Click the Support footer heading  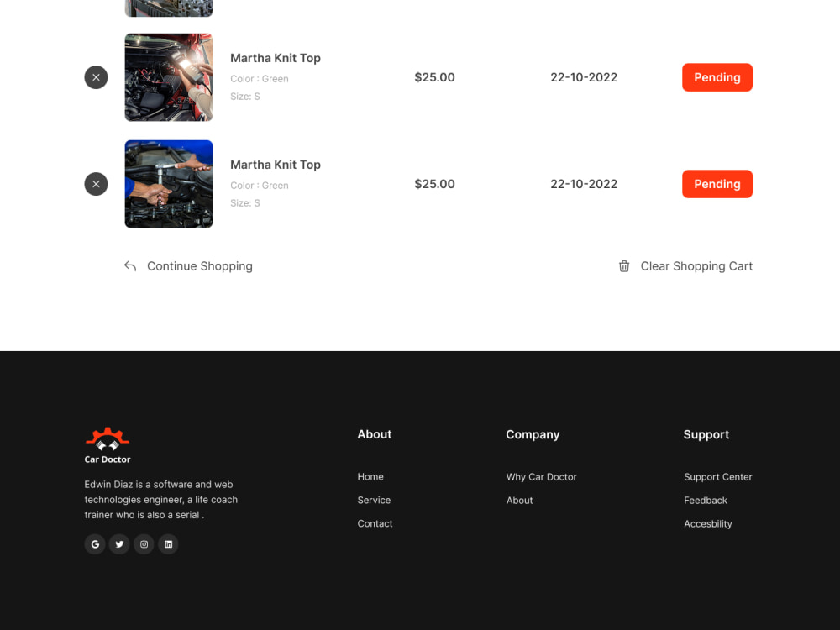pyautogui.click(x=706, y=434)
